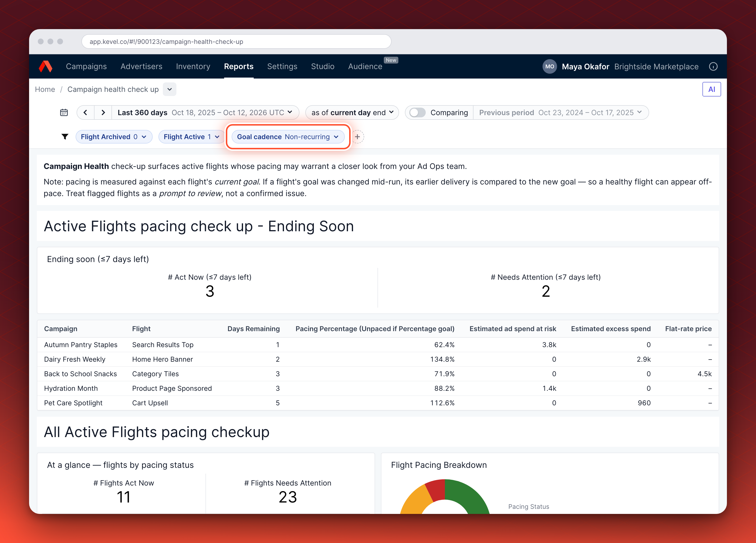
Task: Open the Settings nav tab
Action: (x=282, y=67)
